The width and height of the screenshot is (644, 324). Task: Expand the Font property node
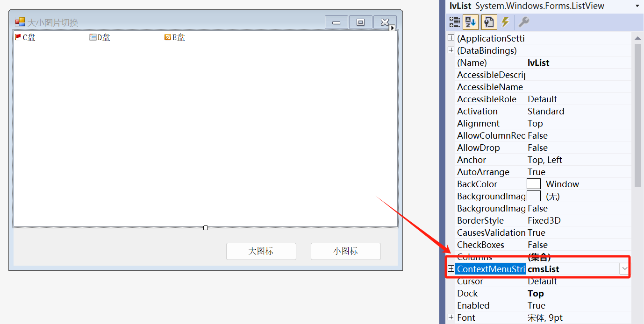(x=451, y=317)
